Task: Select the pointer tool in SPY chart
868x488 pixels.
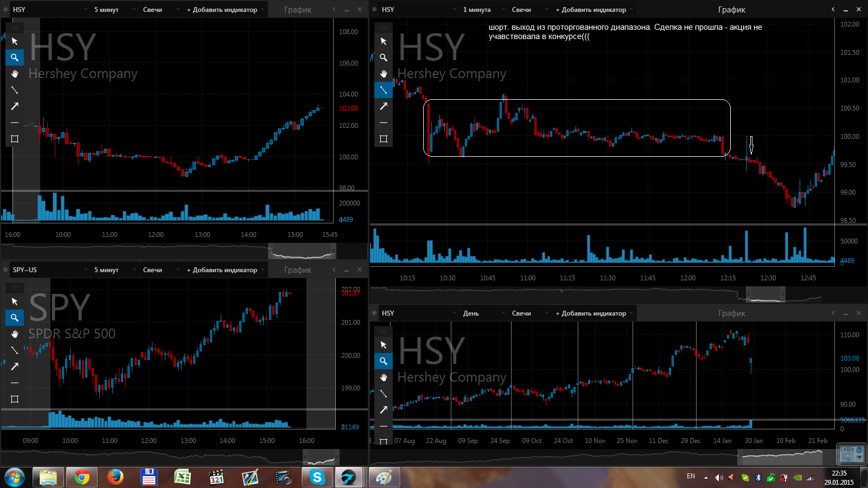Action: [x=15, y=301]
